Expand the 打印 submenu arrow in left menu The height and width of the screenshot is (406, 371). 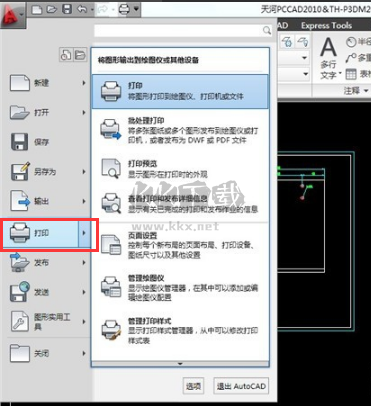click(84, 233)
